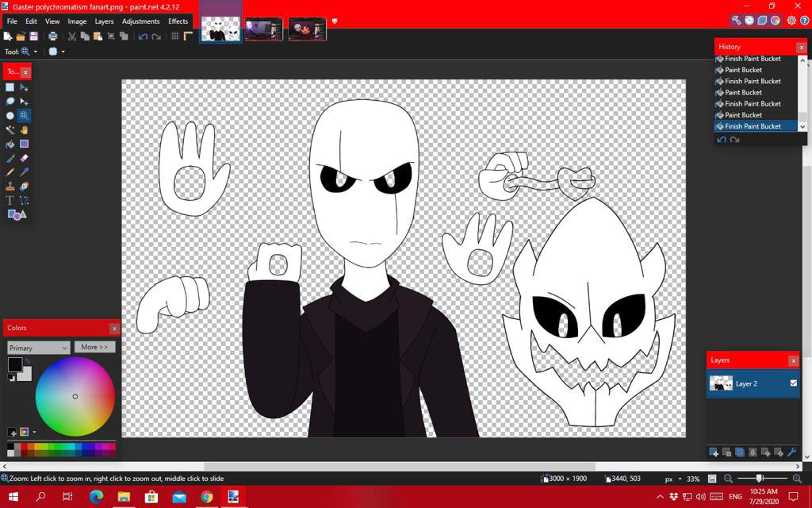
Task: Select the Paint Bucket tool
Action: [x=10, y=144]
